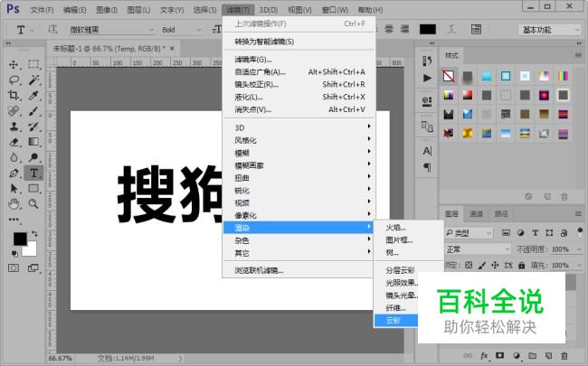Swap foreground and background colors
This screenshot has width=588, height=366.
[x=34, y=234]
